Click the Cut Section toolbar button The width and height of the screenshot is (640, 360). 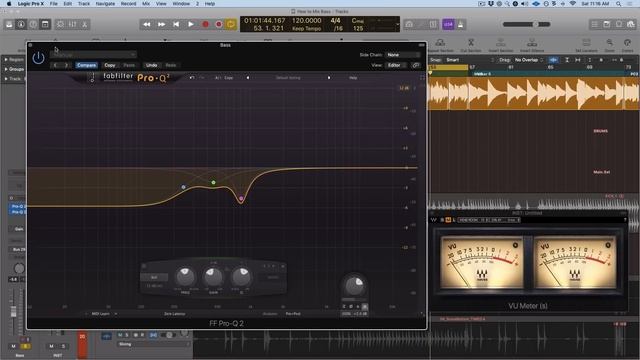tap(471, 45)
